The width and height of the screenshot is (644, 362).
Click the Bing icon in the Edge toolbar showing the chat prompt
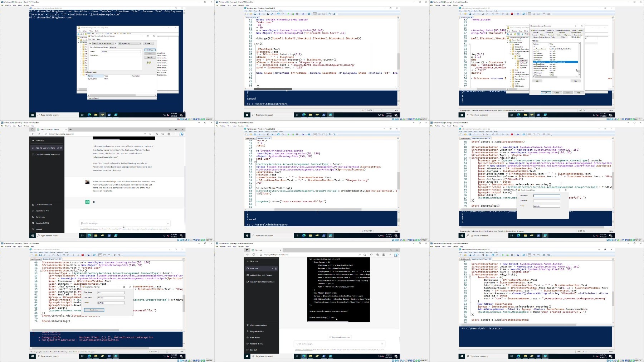[181, 134]
